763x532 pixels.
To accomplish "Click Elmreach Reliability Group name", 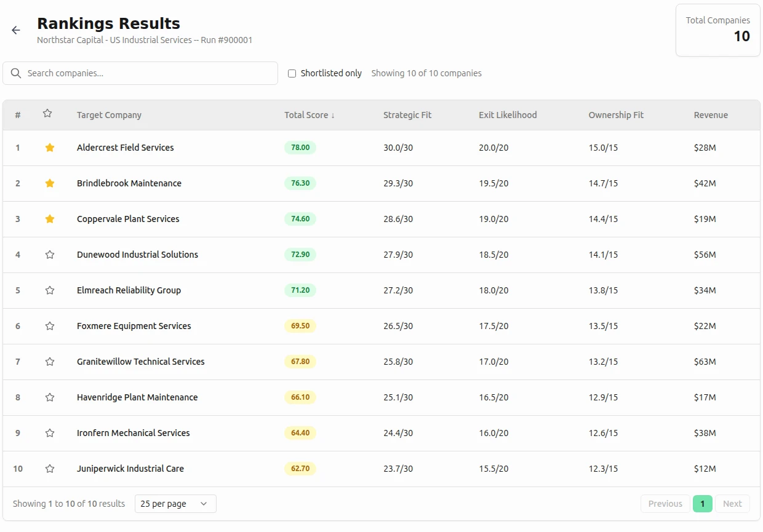I will (129, 290).
